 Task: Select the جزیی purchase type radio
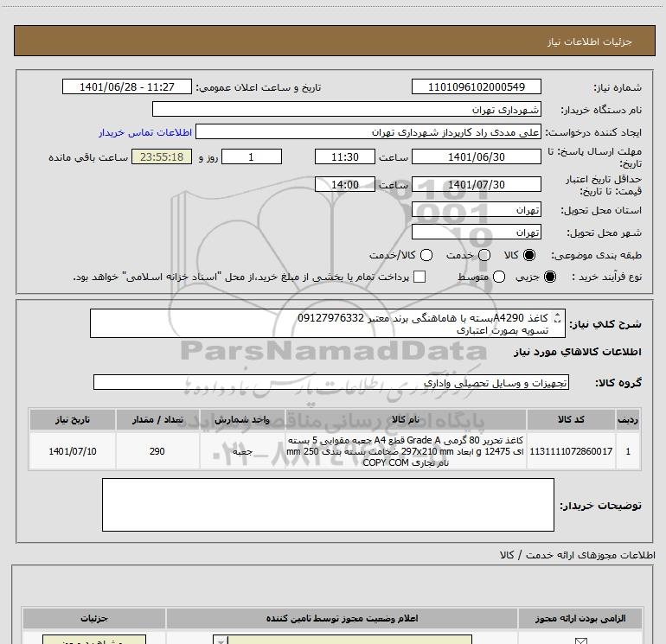pyautogui.click(x=550, y=277)
